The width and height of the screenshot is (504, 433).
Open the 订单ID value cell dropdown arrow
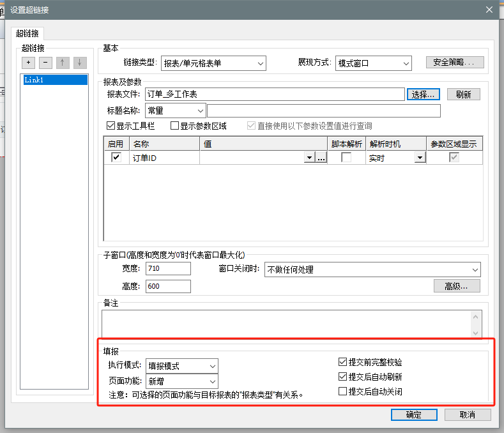[310, 158]
